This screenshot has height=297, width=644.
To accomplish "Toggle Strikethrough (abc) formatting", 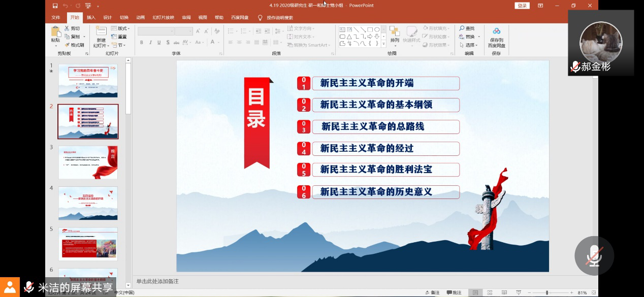I will [177, 43].
